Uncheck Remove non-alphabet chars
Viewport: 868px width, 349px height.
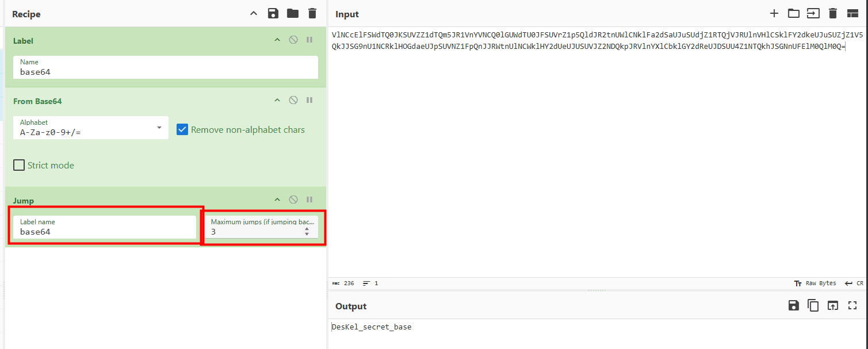182,130
